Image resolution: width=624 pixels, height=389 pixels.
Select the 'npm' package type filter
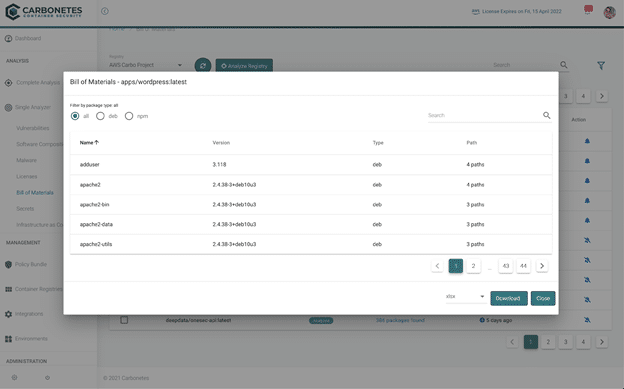click(129, 116)
